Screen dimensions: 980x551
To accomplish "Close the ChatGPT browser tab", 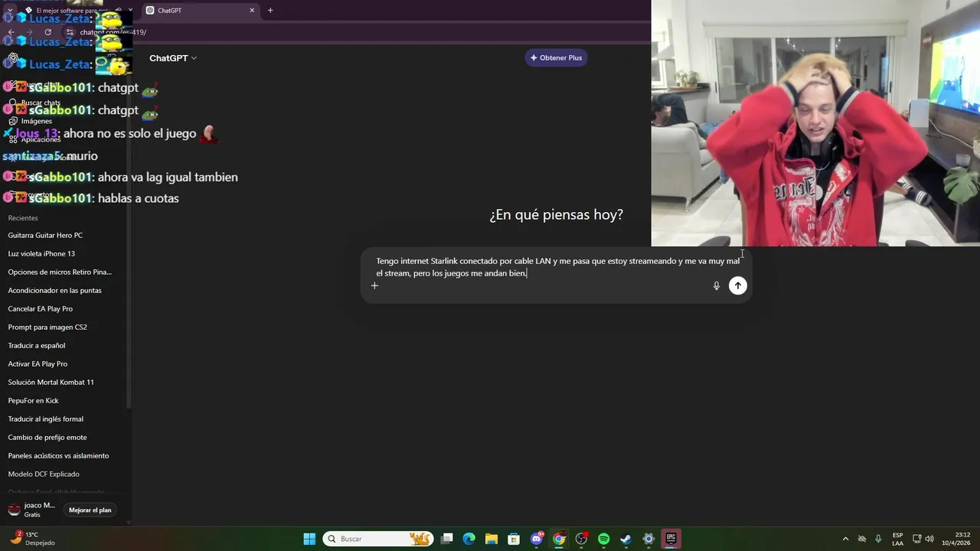I will point(252,11).
